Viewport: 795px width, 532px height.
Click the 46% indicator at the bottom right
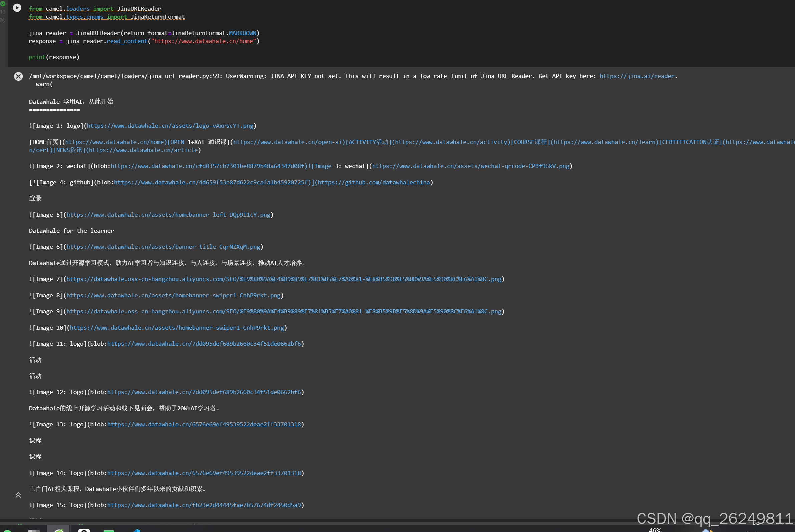point(655,530)
